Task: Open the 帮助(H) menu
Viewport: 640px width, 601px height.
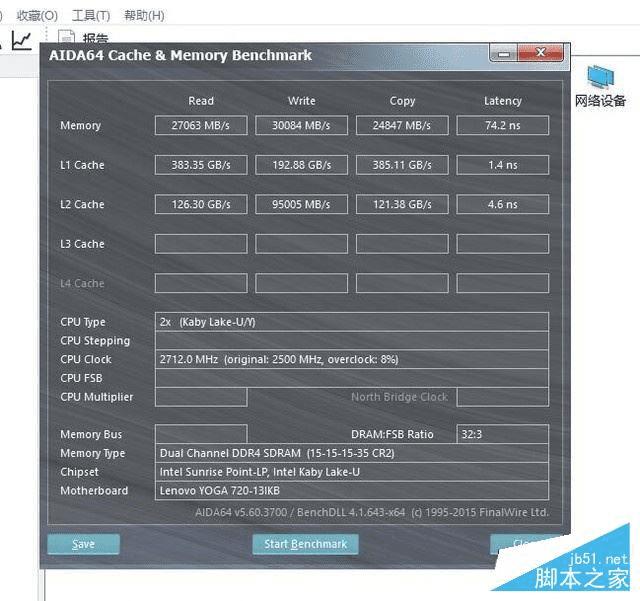Action: (144, 16)
